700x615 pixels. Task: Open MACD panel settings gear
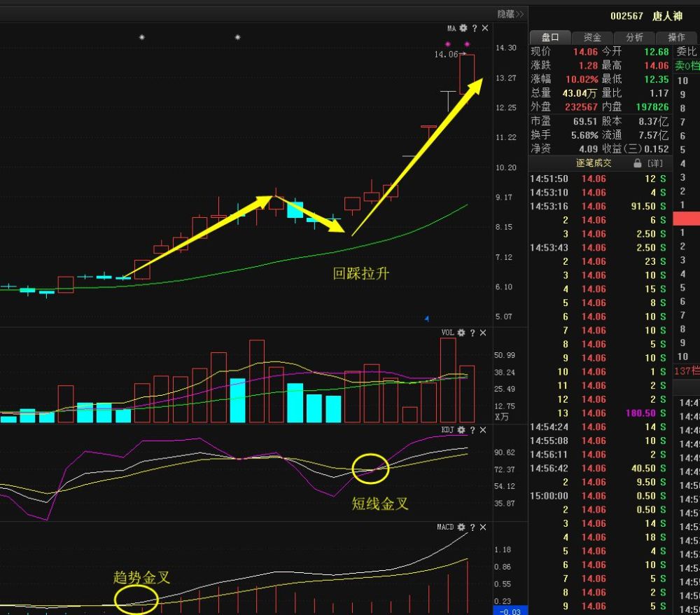click(x=461, y=527)
